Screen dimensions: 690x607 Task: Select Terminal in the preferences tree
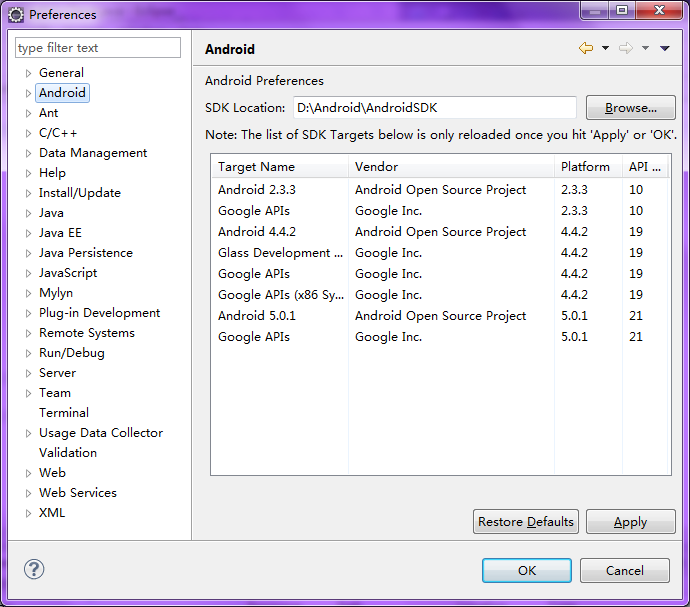pyautogui.click(x=64, y=413)
